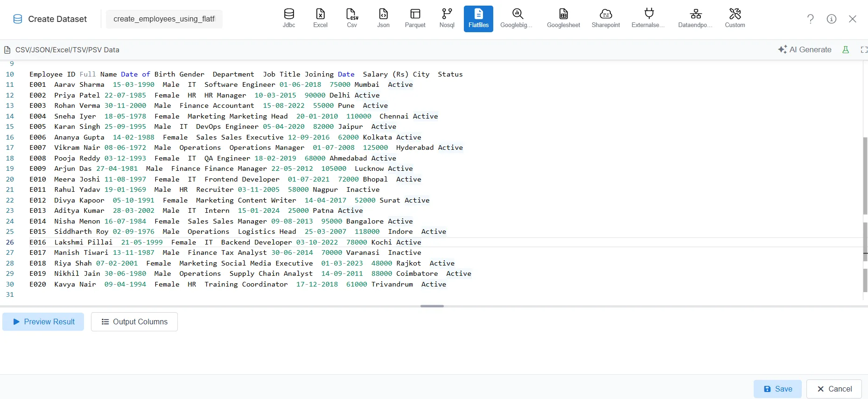Click 'Priya Patel' in line 12
Image resolution: width=868 pixels, height=399 pixels.
[77, 95]
